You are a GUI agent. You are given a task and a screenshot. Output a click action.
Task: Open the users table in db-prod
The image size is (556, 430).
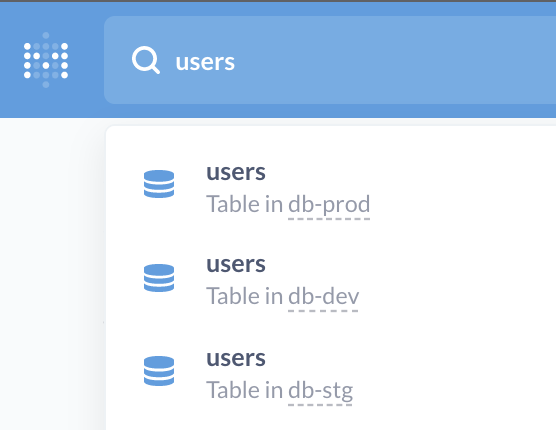[236, 173]
